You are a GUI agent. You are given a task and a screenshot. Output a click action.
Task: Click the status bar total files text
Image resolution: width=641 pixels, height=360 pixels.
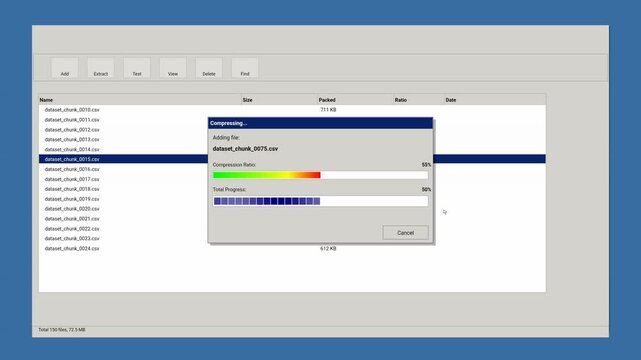click(62, 330)
